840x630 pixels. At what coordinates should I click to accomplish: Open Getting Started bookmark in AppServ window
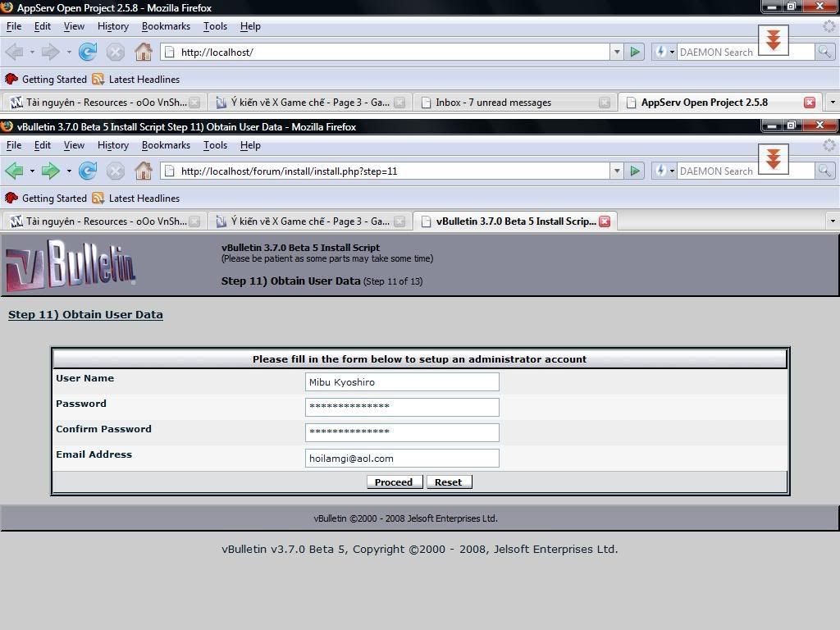(x=46, y=80)
